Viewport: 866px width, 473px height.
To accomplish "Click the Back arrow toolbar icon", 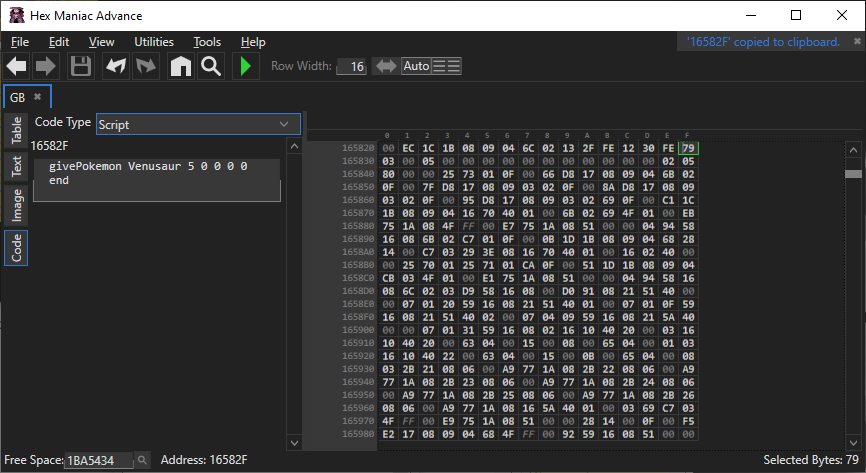I will point(17,66).
